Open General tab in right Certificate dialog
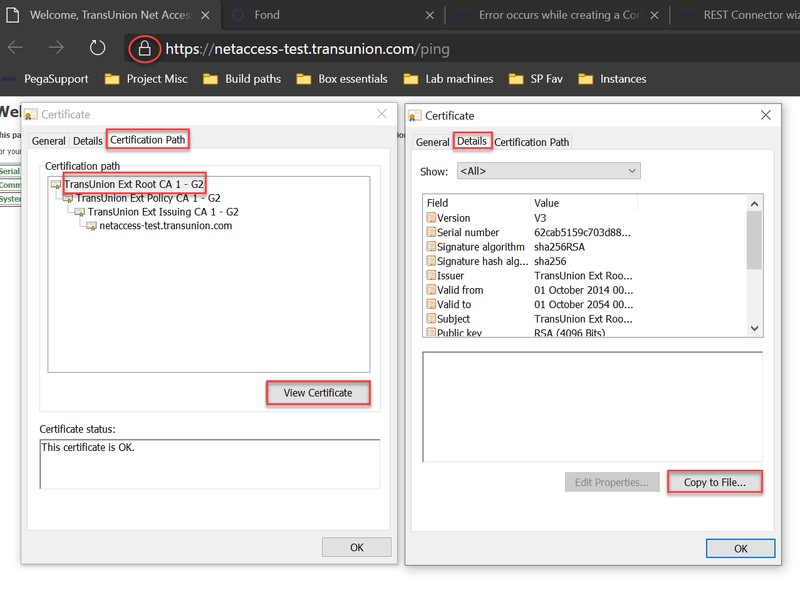 (x=432, y=142)
